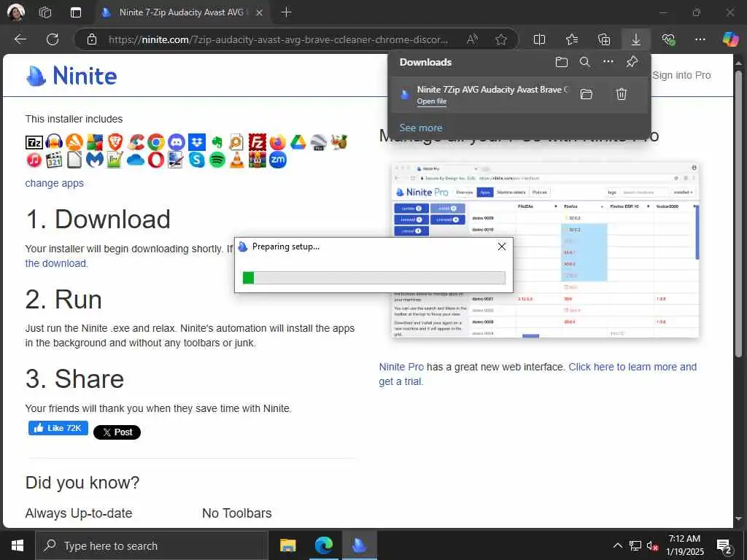
Task: Click the Chrome icon in included apps
Action: click(156, 142)
